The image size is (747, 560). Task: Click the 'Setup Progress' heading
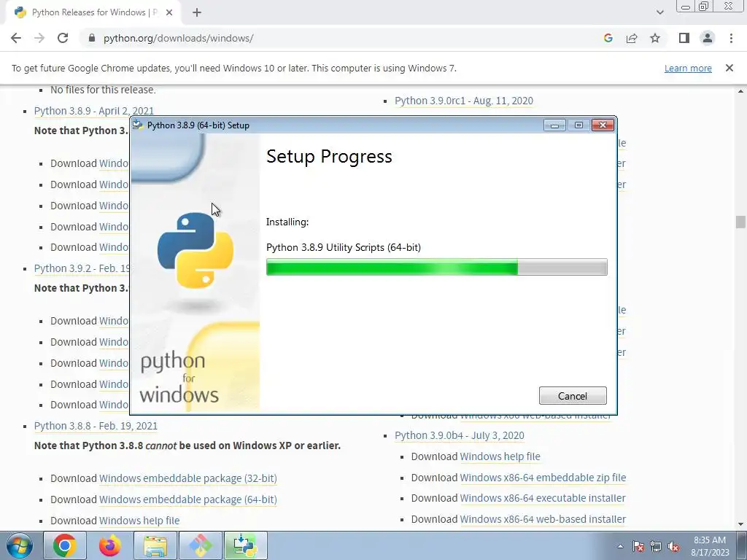pyautogui.click(x=329, y=157)
